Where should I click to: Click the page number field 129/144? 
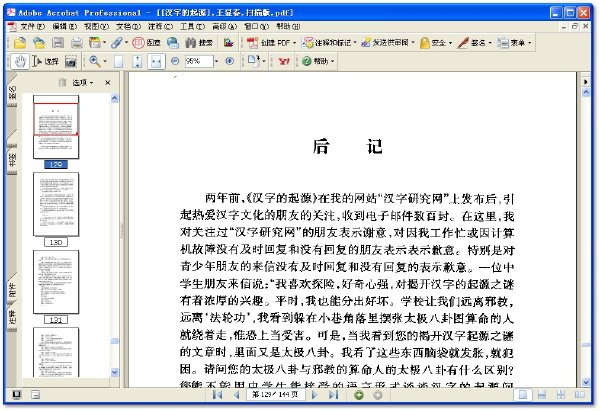tap(275, 395)
